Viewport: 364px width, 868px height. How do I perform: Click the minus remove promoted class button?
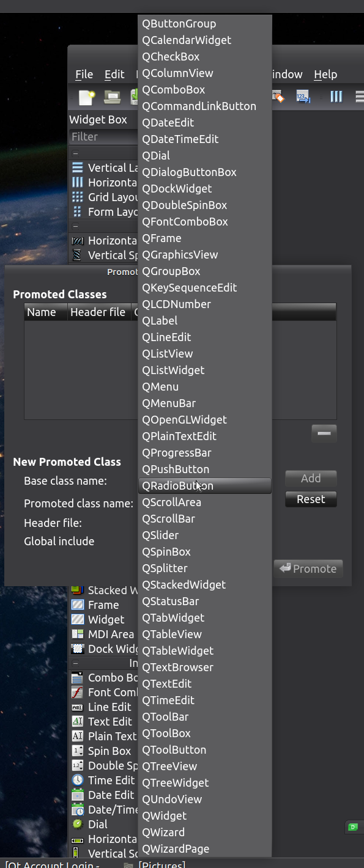[324, 433]
